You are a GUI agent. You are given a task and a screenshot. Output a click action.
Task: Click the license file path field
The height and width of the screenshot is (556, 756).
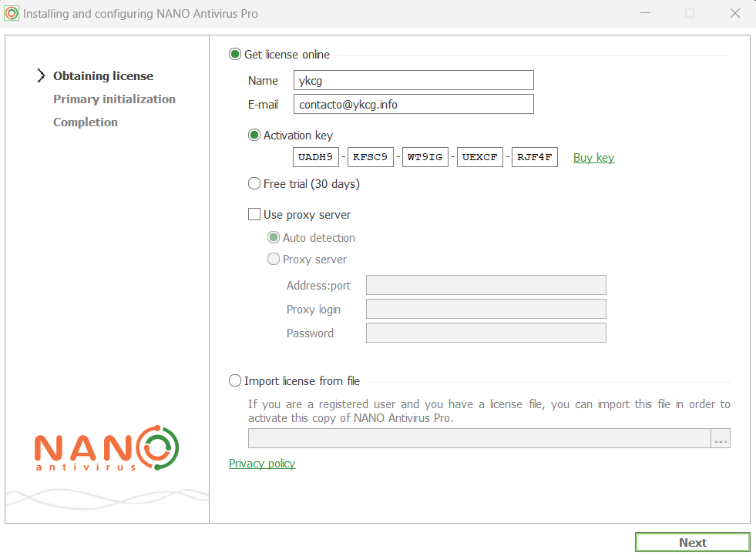(x=479, y=438)
